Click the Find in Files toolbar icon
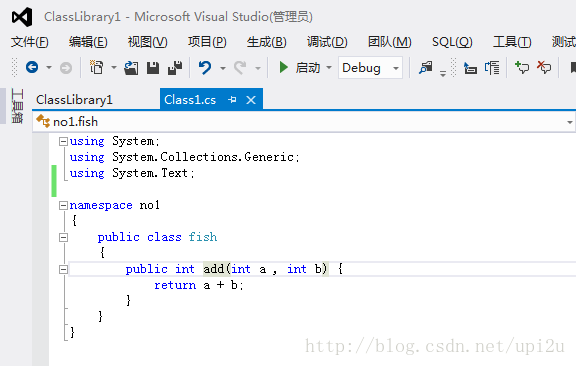 (425, 68)
